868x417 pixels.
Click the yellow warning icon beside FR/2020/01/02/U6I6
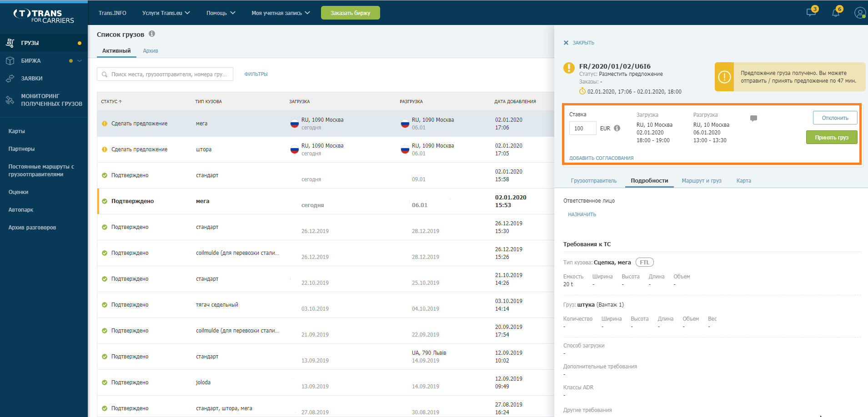click(569, 68)
